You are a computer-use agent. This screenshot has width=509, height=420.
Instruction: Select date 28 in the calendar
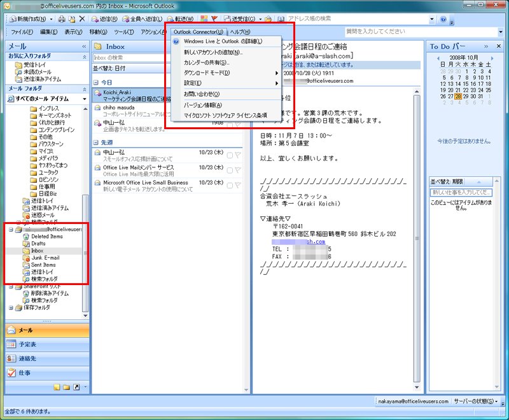pos(458,96)
